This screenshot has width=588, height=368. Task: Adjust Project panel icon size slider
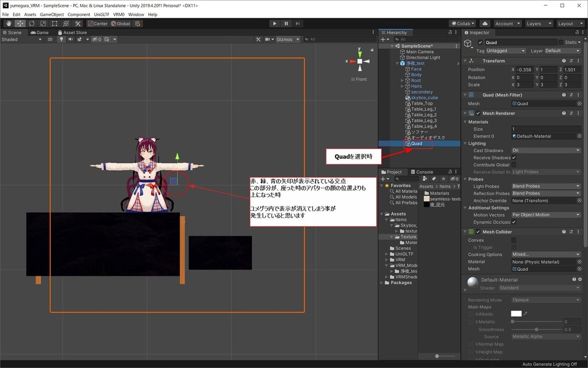point(444,356)
